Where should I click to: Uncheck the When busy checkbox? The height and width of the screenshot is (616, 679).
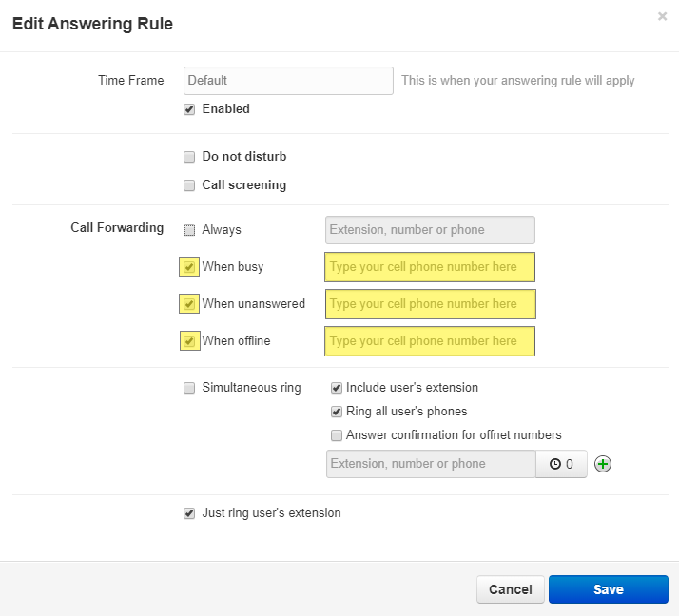189,267
